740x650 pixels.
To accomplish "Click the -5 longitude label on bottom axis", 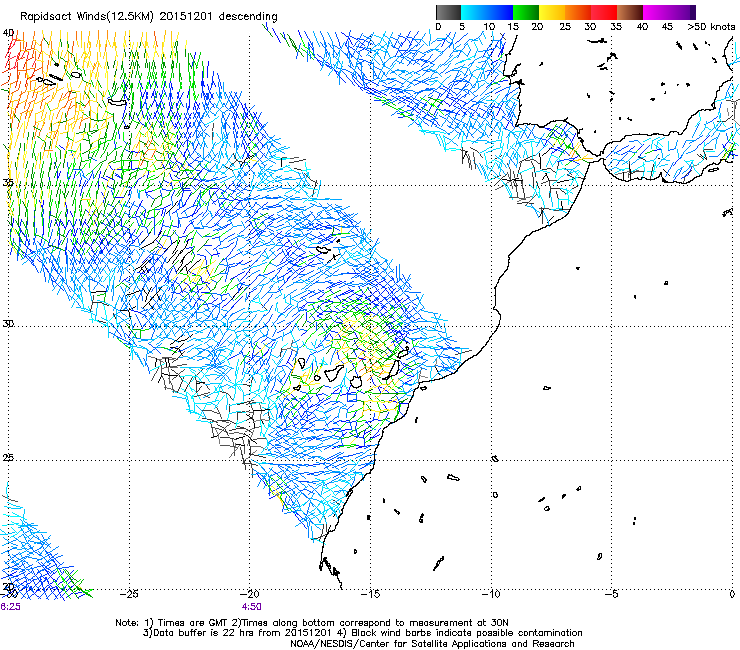I will [x=611, y=594].
